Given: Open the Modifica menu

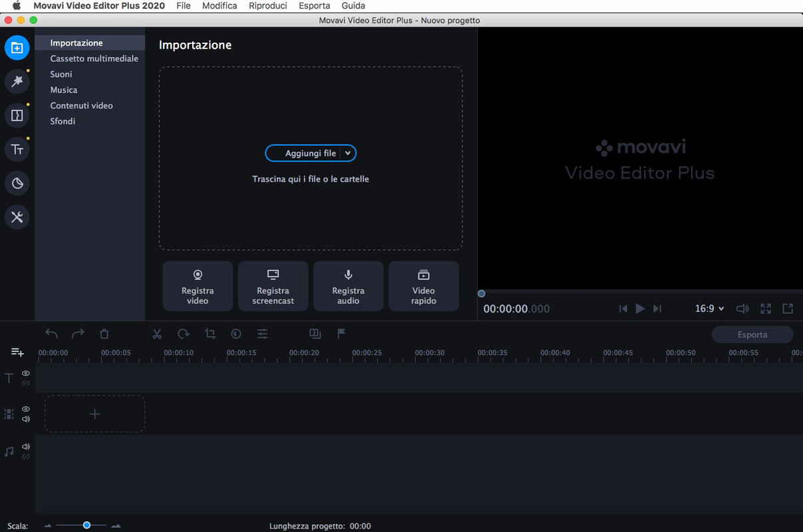Looking at the screenshot, I should (x=220, y=5).
